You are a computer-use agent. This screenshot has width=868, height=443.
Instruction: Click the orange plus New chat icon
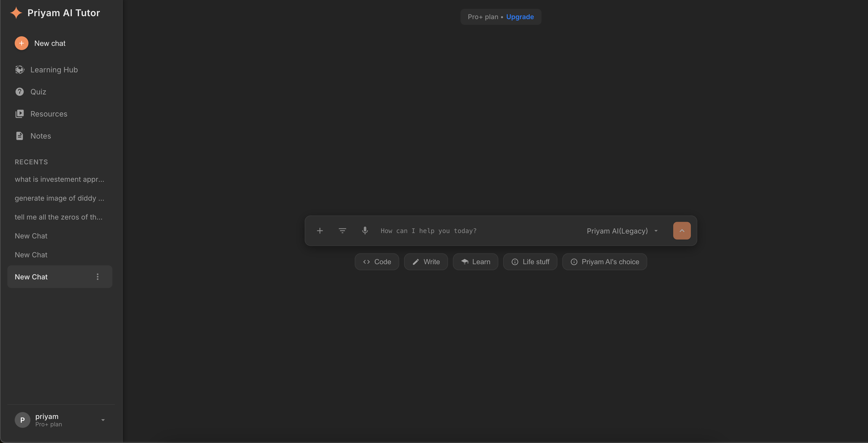(21, 43)
